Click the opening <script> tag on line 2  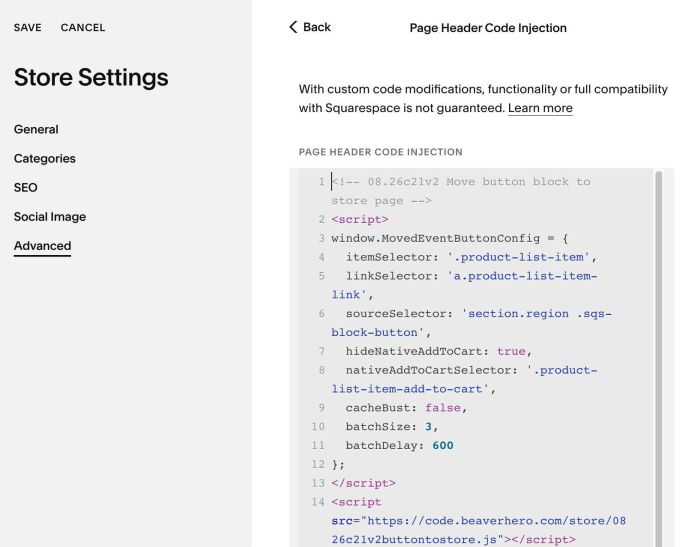pyautogui.click(x=360, y=219)
